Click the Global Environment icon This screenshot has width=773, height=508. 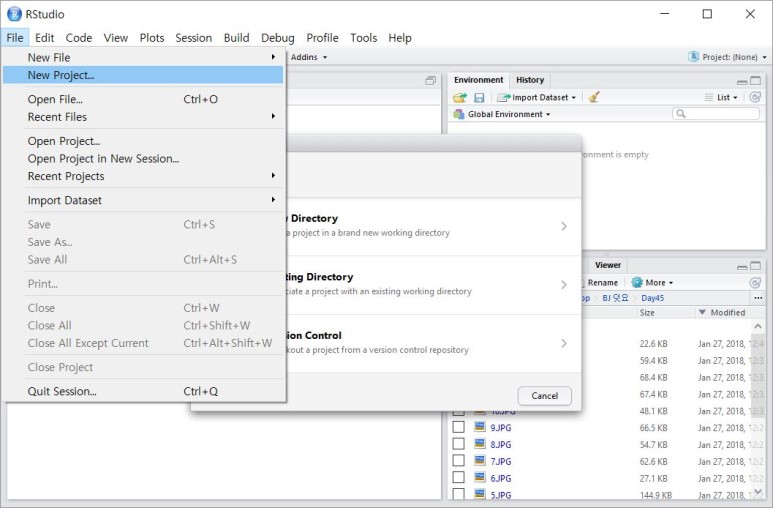(x=459, y=114)
